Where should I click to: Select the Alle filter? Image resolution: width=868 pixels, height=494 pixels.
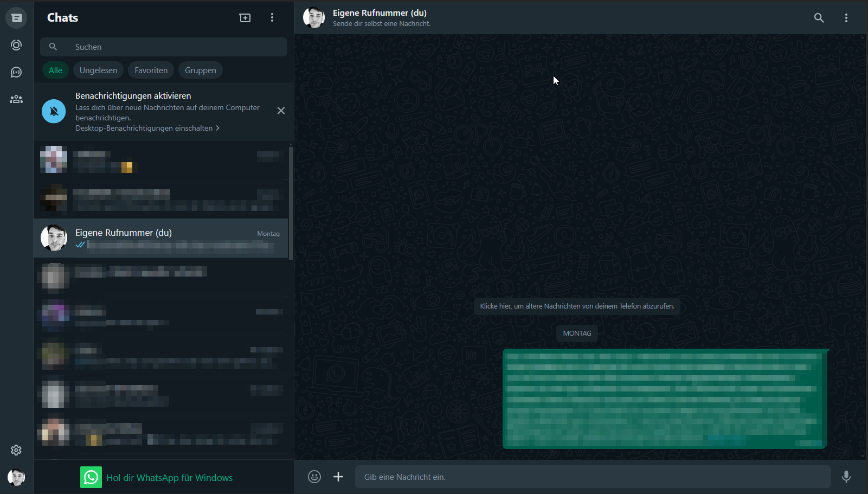55,70
